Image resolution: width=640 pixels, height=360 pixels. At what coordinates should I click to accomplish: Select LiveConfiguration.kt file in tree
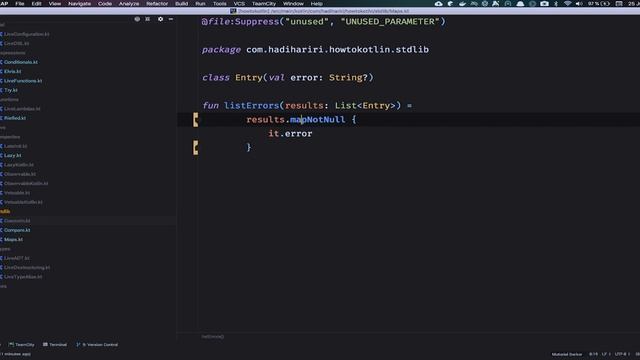tap(27, 34)
